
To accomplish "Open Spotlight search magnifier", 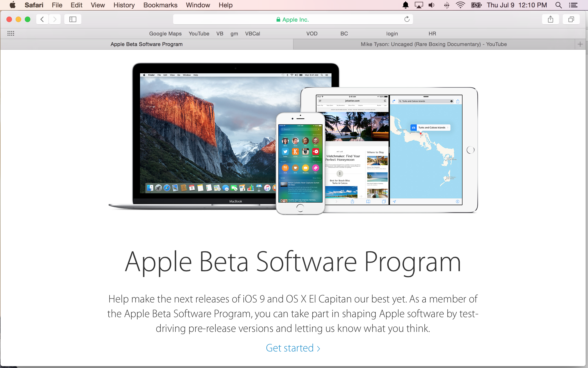I will [x=559, y=5].
